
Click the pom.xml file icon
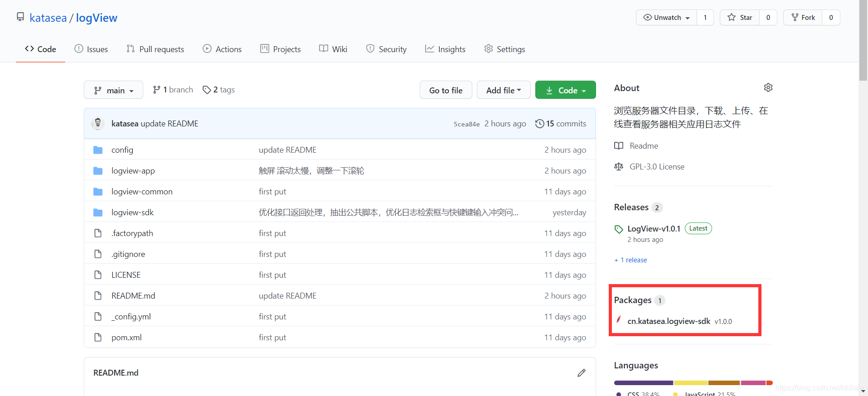coord(98,338)
